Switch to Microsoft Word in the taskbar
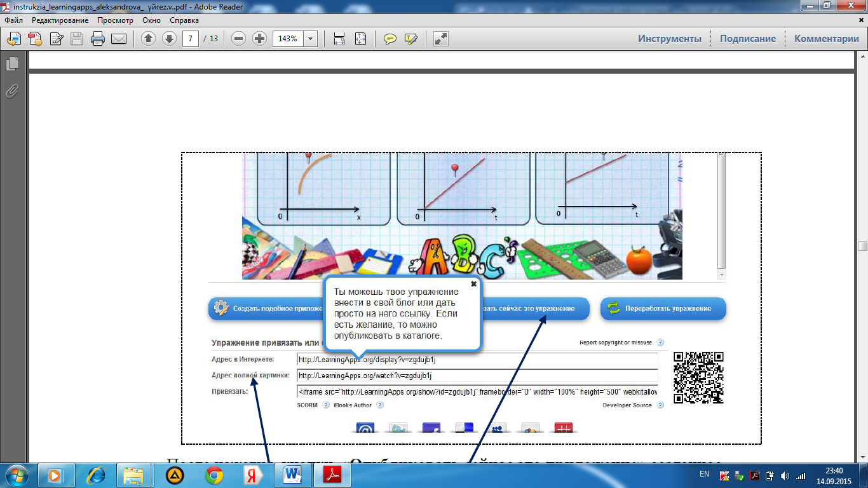This screenshot has height=488, width=868. pyautogui.click(x=293, y=475)
